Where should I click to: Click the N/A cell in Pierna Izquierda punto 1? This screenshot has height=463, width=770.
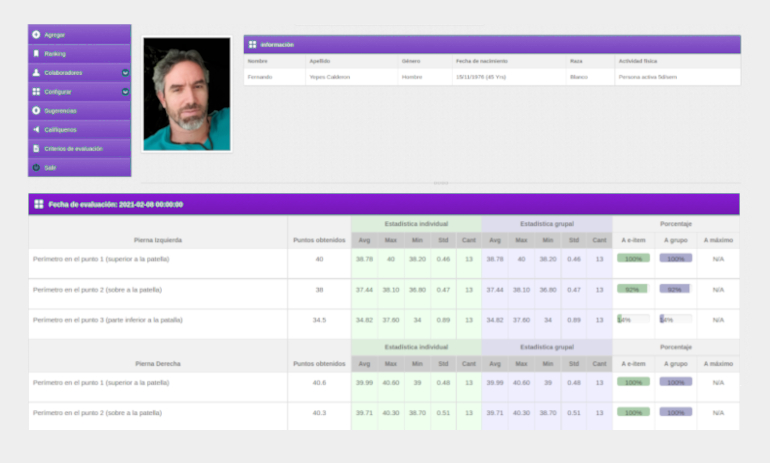click(718, 259)
